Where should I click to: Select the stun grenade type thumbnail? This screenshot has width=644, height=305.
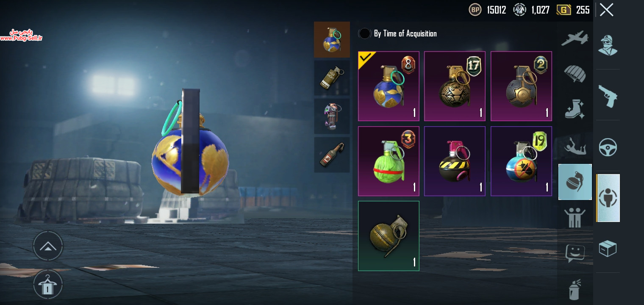(332, 116)
